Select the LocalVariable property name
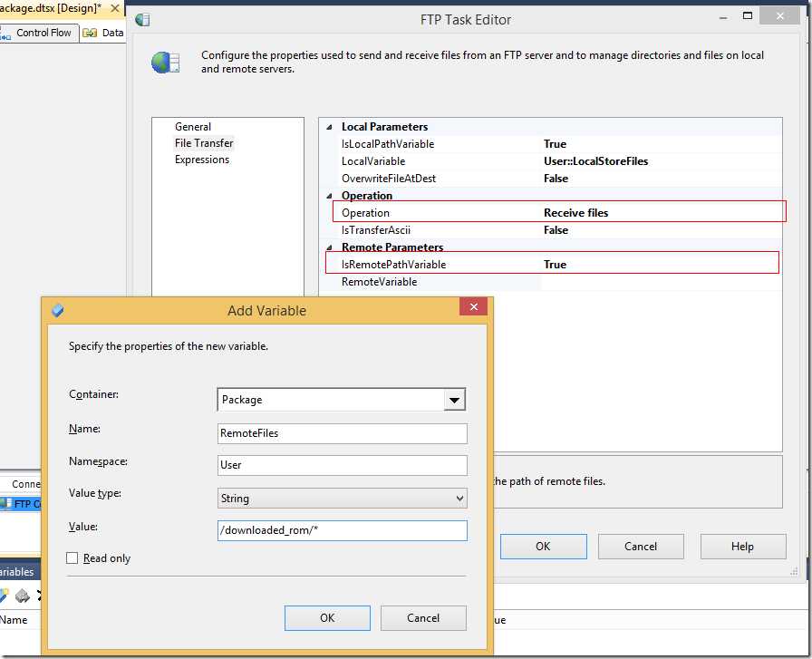Viewport: 812px width, 659px height. [x=372, y=161]
